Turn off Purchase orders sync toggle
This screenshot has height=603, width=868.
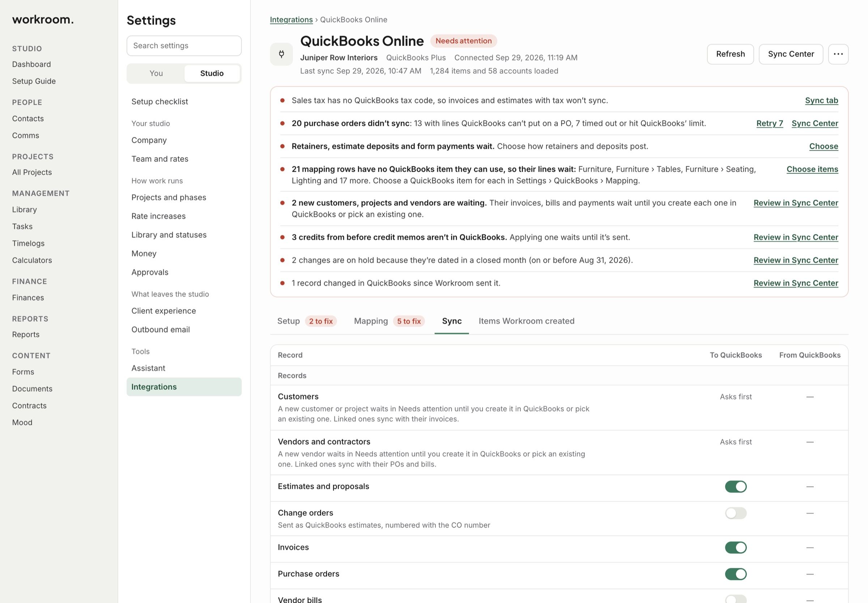tap(736, 574)
